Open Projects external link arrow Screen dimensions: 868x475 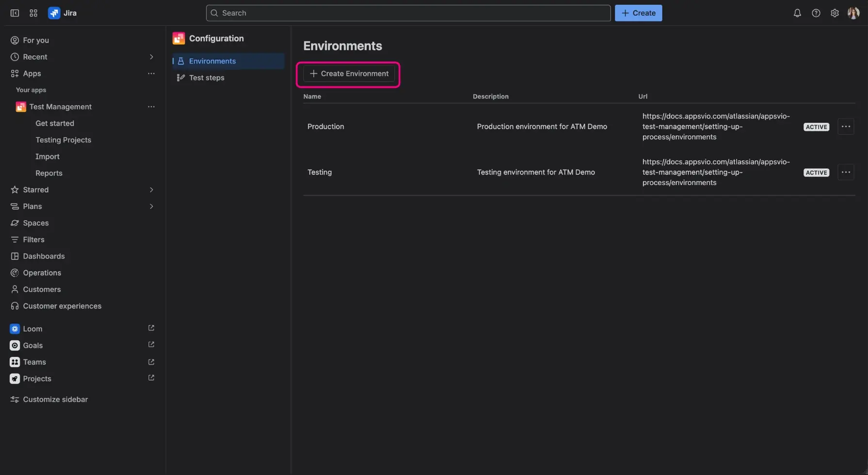[x=151, y=378]
